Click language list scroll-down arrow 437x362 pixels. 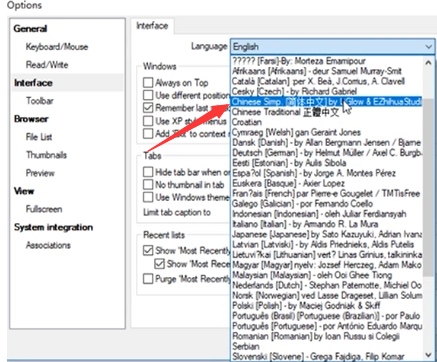(x=429, y=355)
